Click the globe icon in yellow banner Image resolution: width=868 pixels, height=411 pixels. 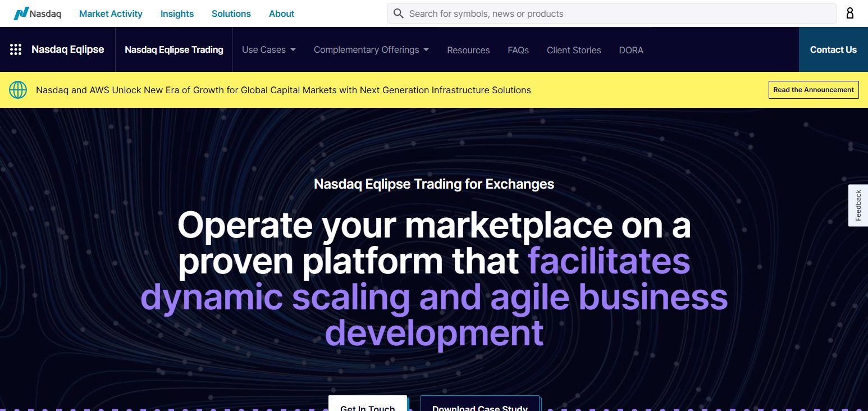tap(18, 90)
